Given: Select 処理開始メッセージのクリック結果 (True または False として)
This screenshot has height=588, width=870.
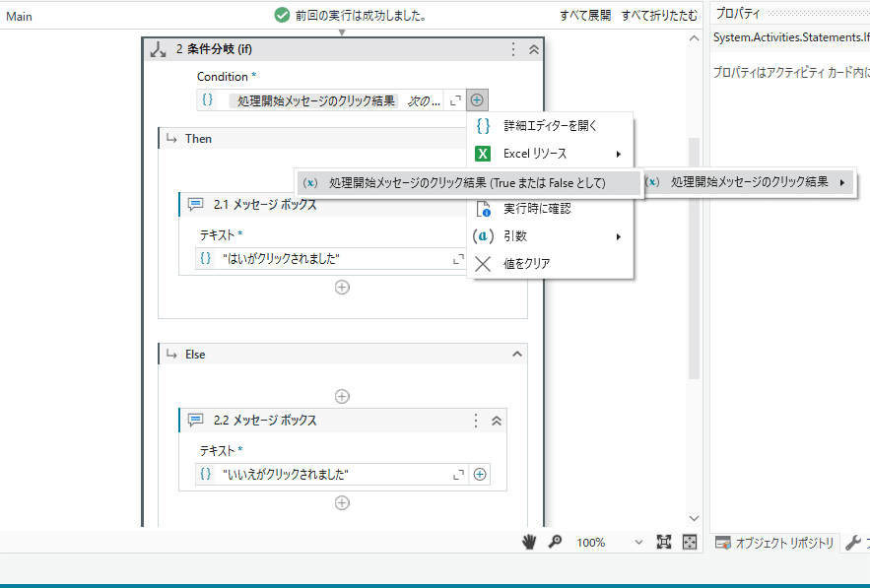Looking at the screenshot, I should 469,183.
